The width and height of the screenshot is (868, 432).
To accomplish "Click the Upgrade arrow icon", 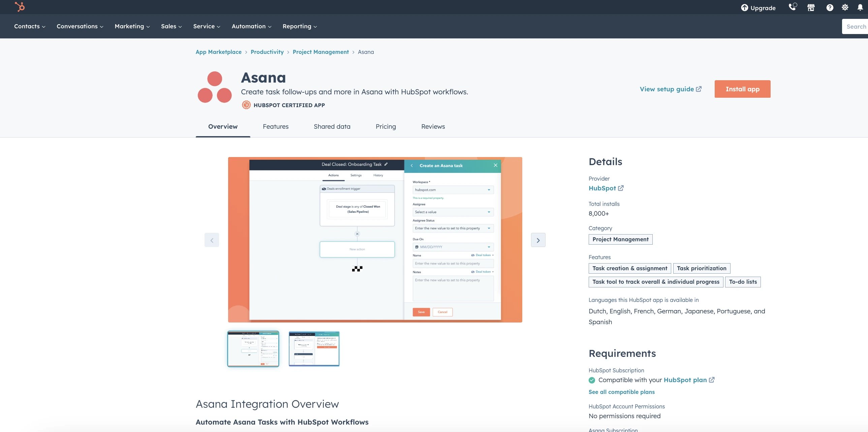I will 744,8.
